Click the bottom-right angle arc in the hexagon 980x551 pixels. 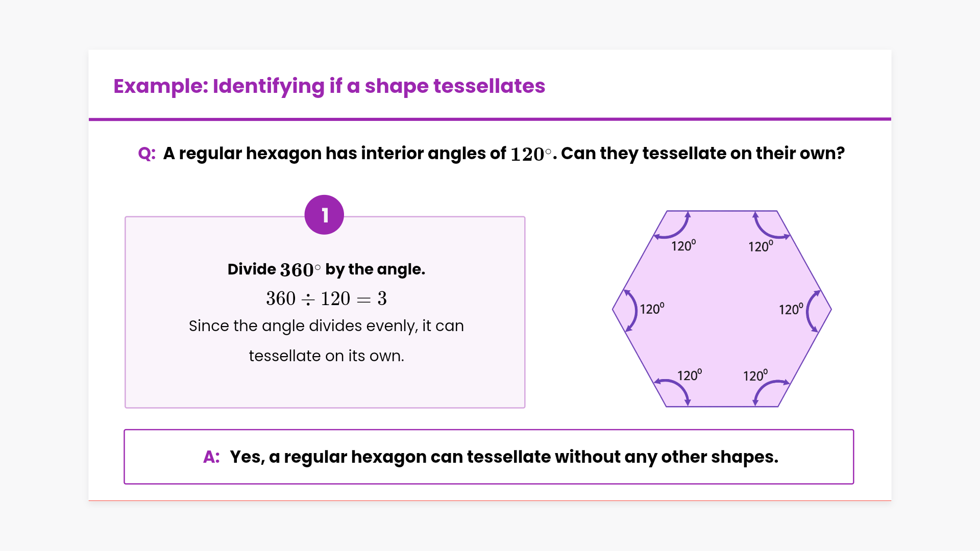point(767,389)
